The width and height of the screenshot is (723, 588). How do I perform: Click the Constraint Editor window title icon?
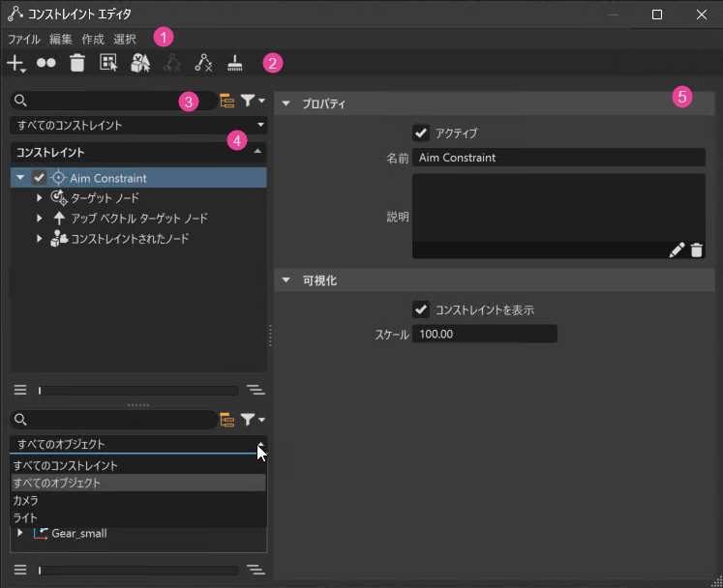point(15,14)
